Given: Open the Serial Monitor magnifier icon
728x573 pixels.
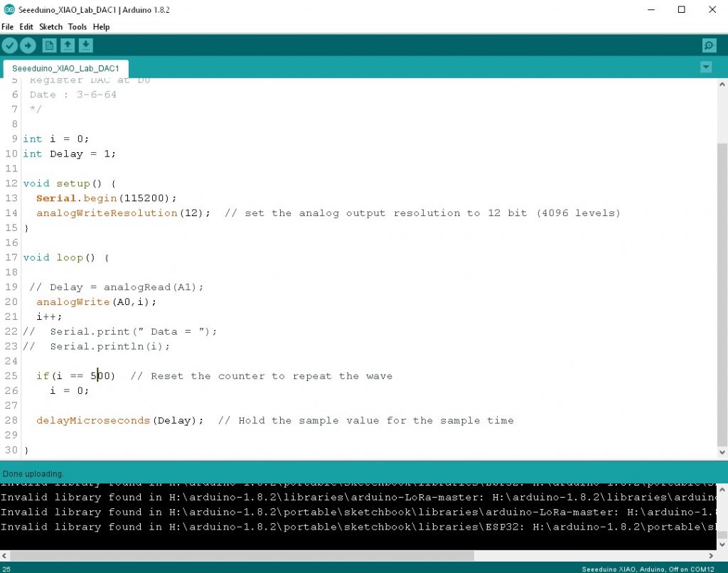Looking at the screenshot, I should click(710, 45).
